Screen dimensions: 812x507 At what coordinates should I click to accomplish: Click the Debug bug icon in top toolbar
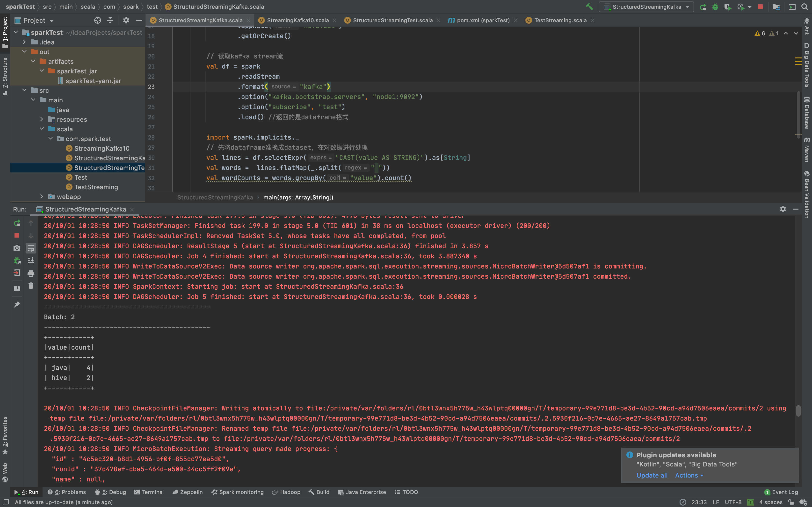(x=715, y=7)
